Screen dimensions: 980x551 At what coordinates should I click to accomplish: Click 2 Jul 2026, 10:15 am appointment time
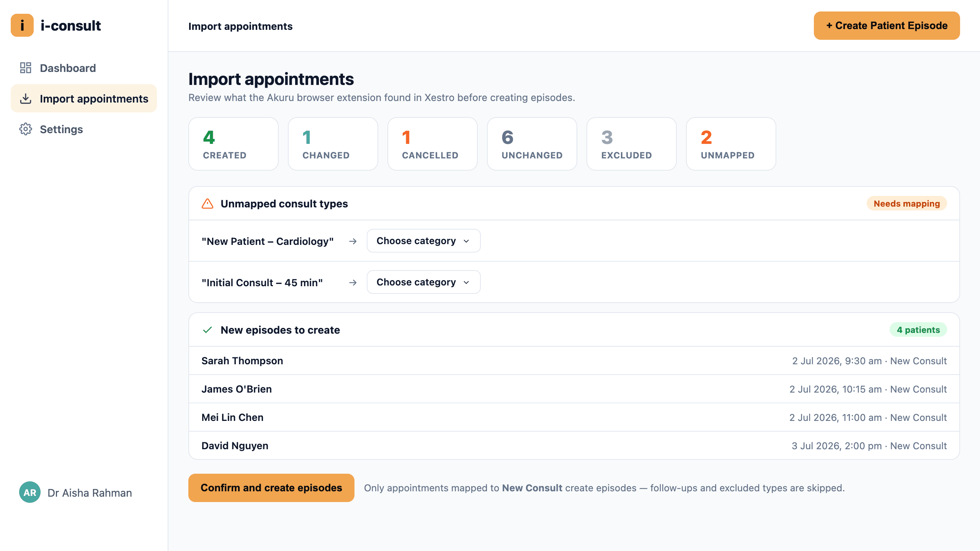(836, 389)
